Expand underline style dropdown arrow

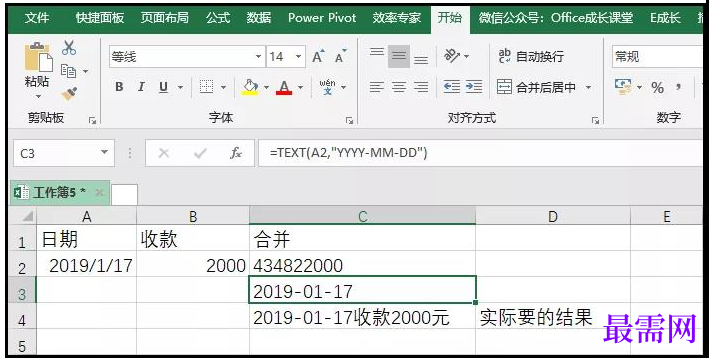pyautogui.click(x=180, y=87)
